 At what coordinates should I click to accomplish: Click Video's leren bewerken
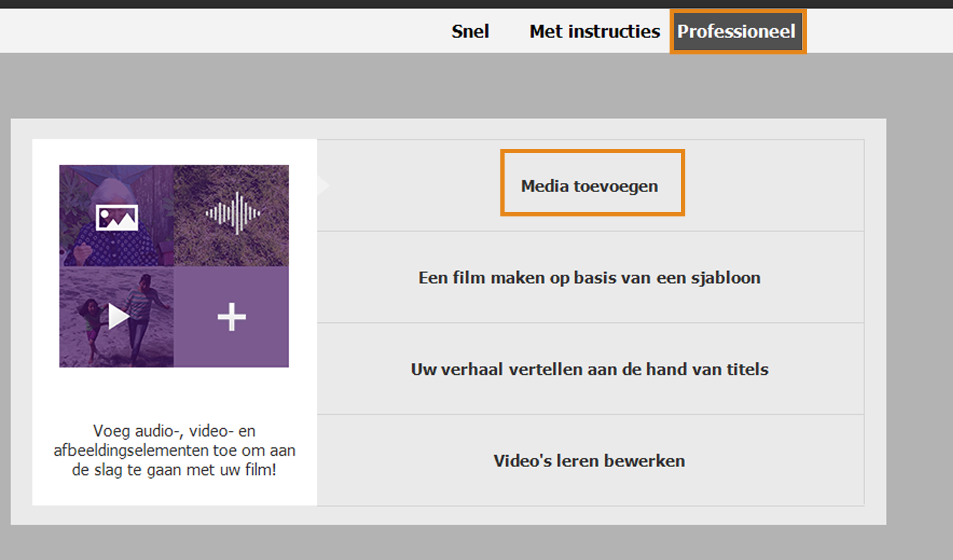(589, 461)
